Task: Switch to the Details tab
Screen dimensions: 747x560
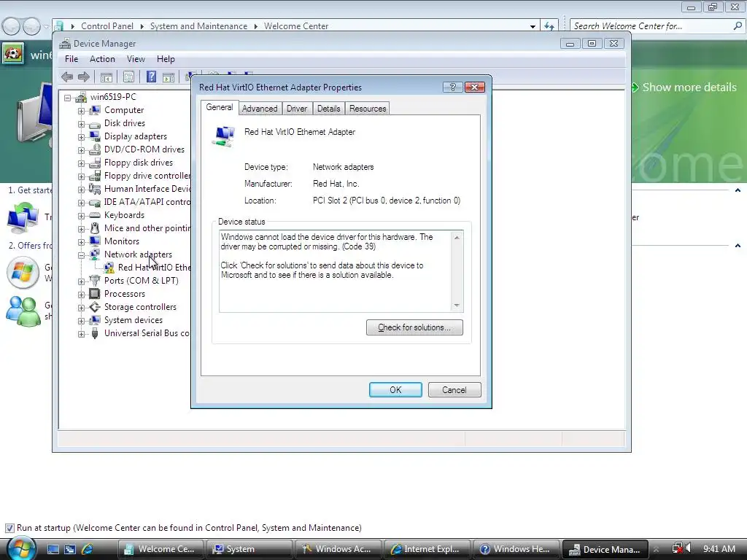Action: (329, 109)
